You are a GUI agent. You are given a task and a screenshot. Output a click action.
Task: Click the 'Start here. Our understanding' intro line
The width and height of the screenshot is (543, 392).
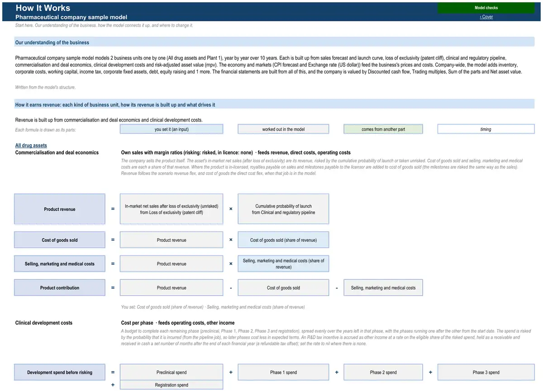pyautogui.click(x=104, y=25)
